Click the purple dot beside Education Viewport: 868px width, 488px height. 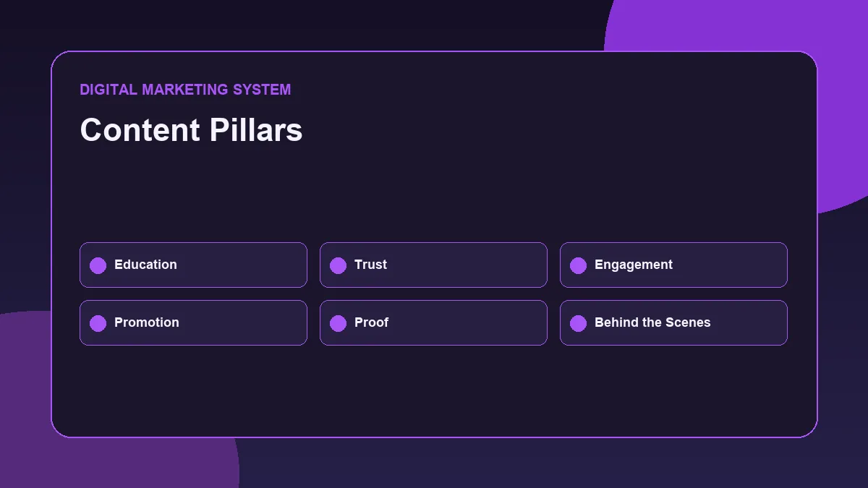[x=98, y=265]
